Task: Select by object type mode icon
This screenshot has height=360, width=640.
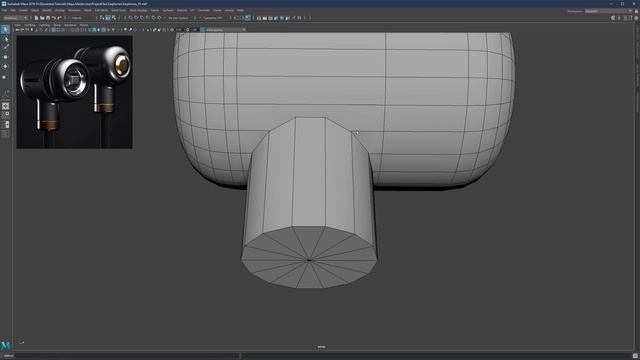Action: click(108, 18)
